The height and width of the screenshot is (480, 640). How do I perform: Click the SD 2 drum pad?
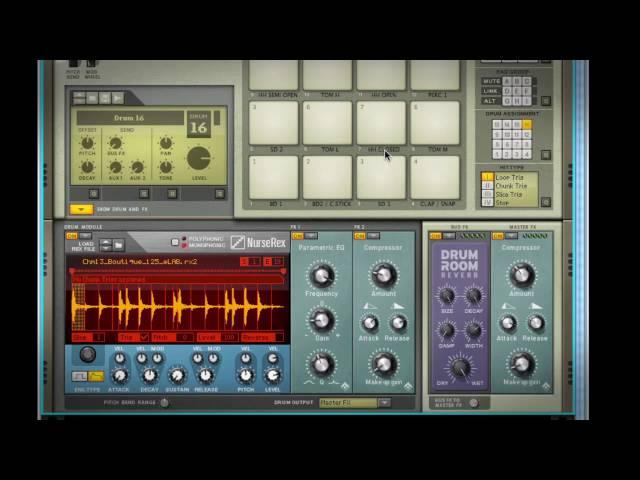click(x=273, y=124)
